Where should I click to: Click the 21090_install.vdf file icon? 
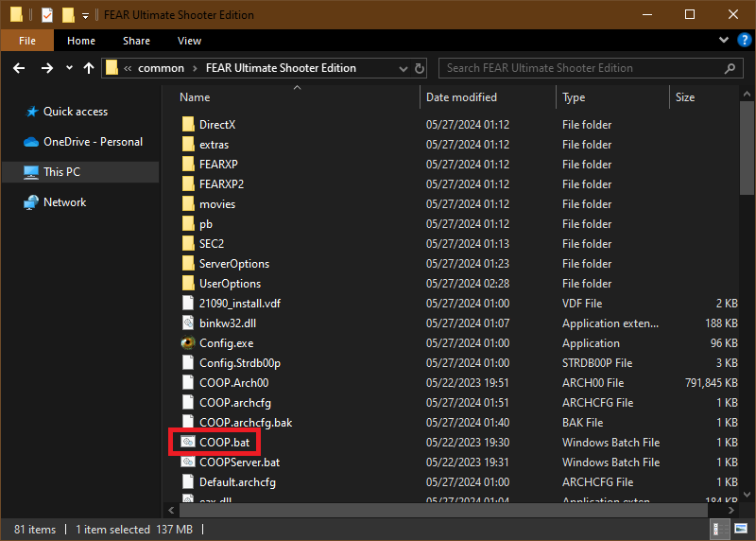point(188,303)
